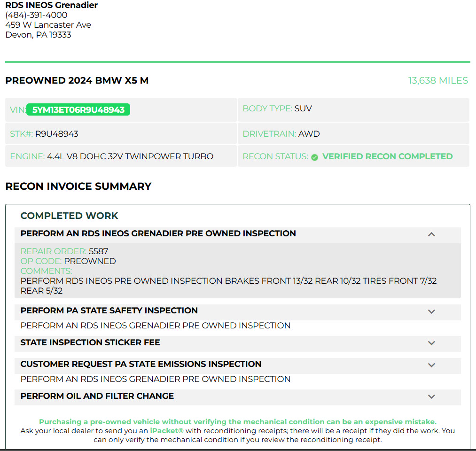Click repair order number 5587
The height and width of the screenshot is (451, 476).
tap(98, 251)
